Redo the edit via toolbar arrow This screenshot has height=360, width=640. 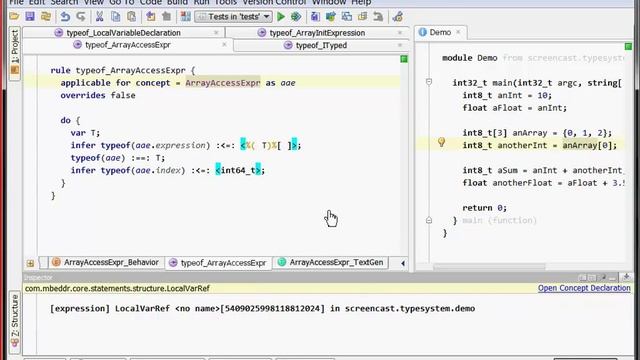pos(81,16)
